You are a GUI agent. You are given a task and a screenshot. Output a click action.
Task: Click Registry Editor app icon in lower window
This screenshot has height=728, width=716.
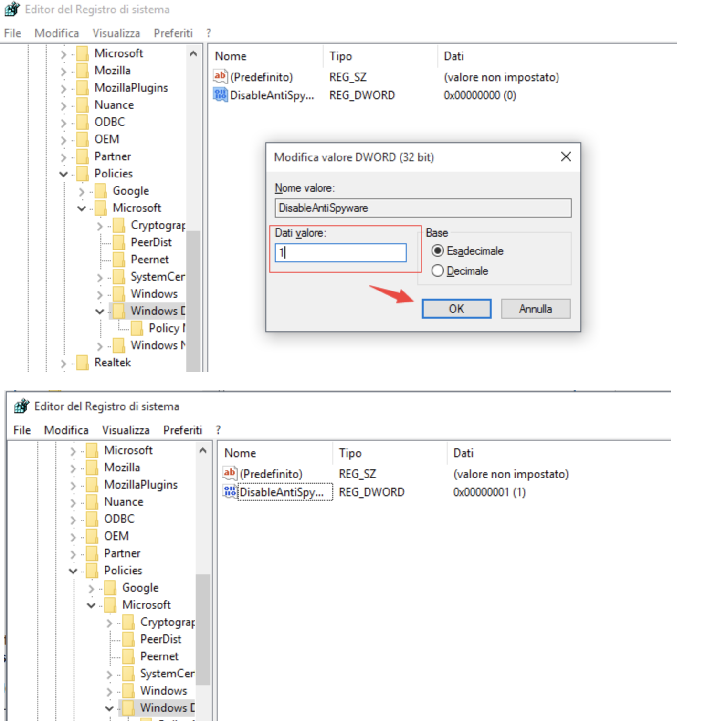point(21,406)
